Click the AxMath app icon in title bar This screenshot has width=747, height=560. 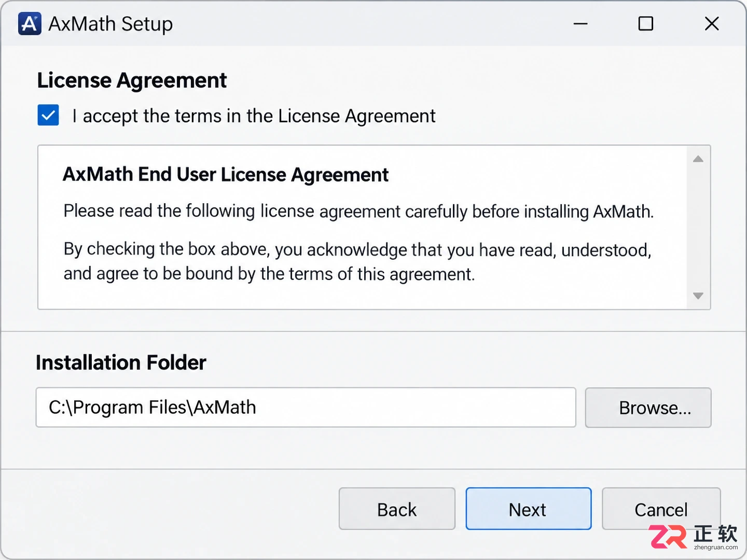click(x=30, y=24)
